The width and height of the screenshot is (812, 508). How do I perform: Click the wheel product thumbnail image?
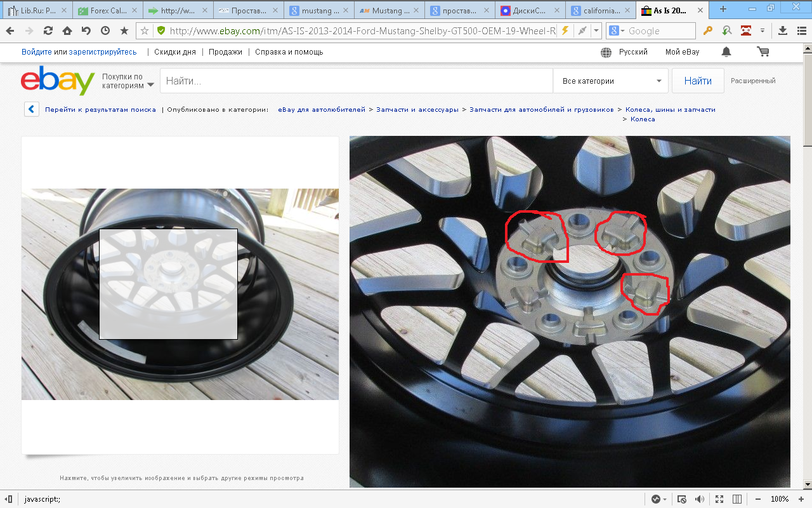(x=180, y=294)
